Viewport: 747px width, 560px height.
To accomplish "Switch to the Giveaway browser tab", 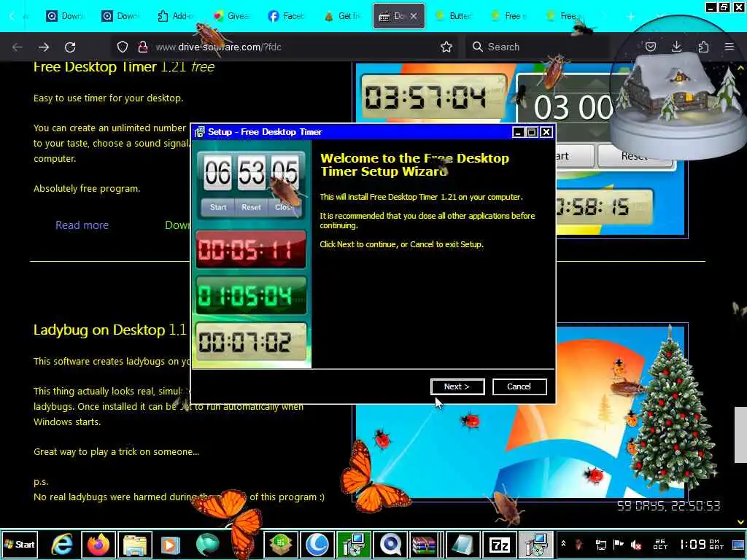I will 231,16.
